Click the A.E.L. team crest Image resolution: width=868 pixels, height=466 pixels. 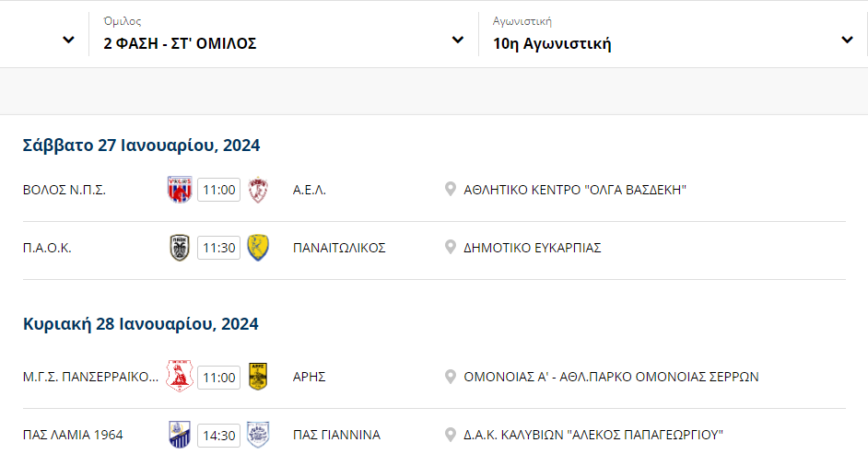click(258, 190)
